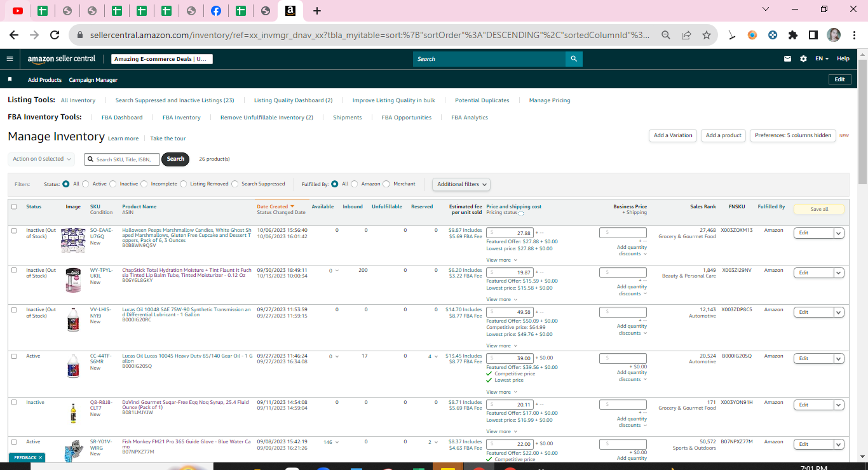Open the Edit dropdown arrow for Halloween Peeps row
868x470 pixels.
(x=839, y=233)
